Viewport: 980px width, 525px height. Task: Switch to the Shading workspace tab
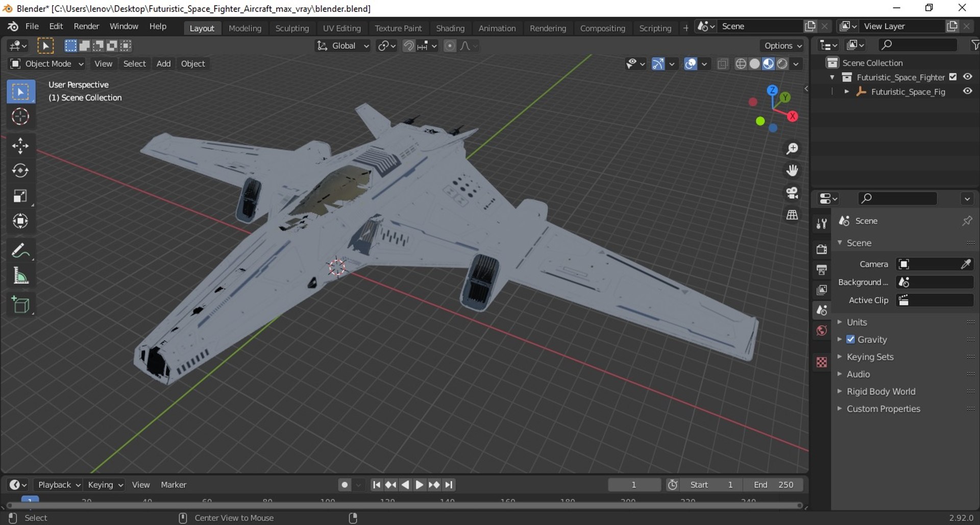tap(450, 28)
